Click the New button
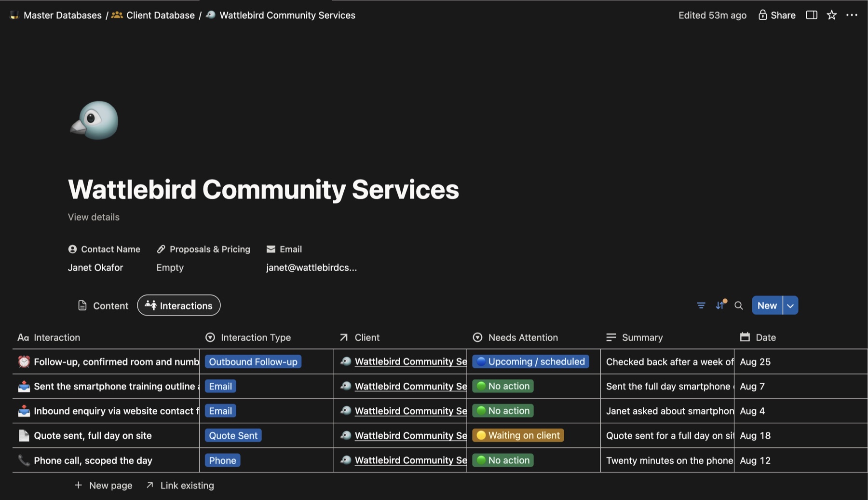Viewport: 868px width, 500px height. (767, 306)
